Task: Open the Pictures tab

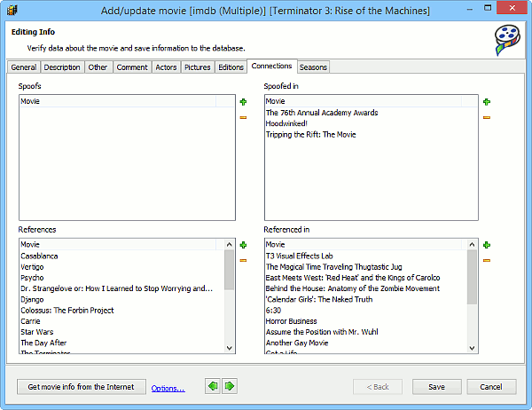Action: tap(198, 67)
